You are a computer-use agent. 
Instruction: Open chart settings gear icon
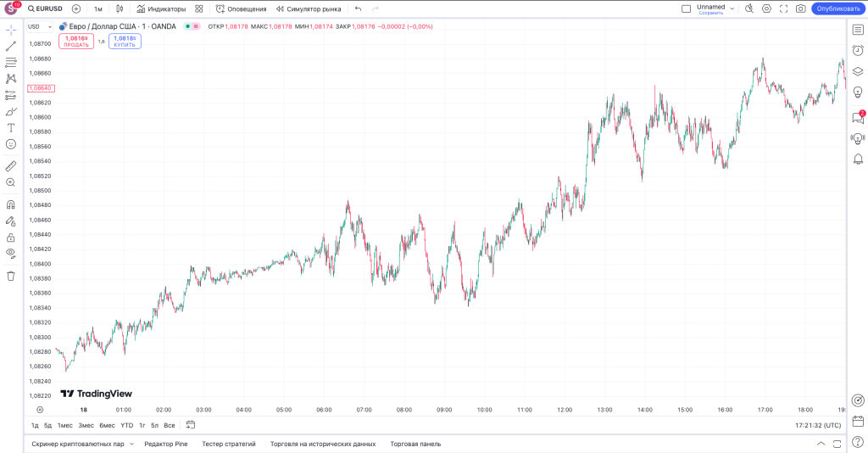[766, 8]
